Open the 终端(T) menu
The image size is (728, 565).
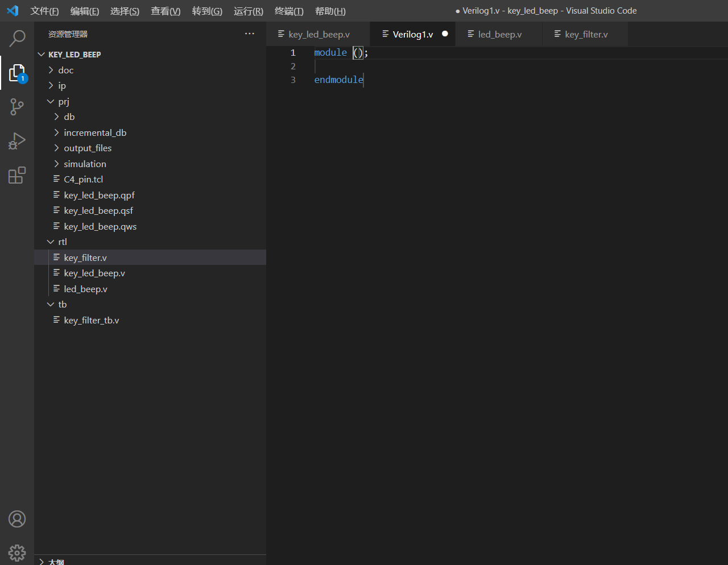(289, 11)
